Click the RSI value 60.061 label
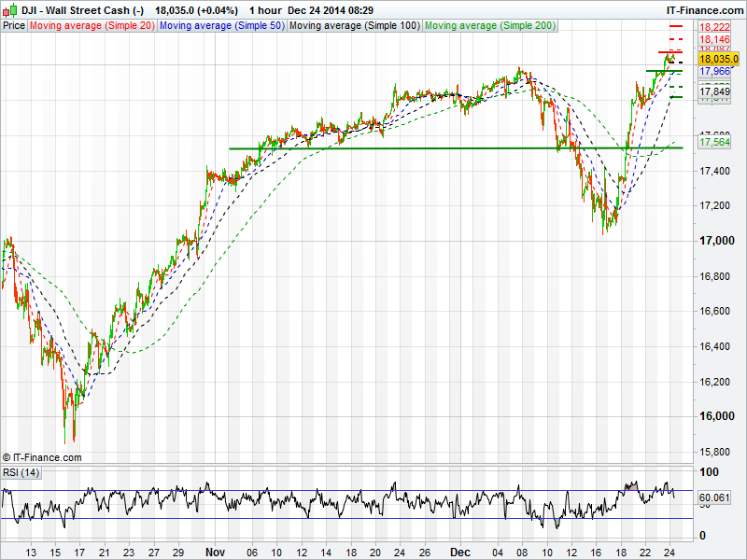This screenshot has height=560, width=747. [x=714, y=498]
